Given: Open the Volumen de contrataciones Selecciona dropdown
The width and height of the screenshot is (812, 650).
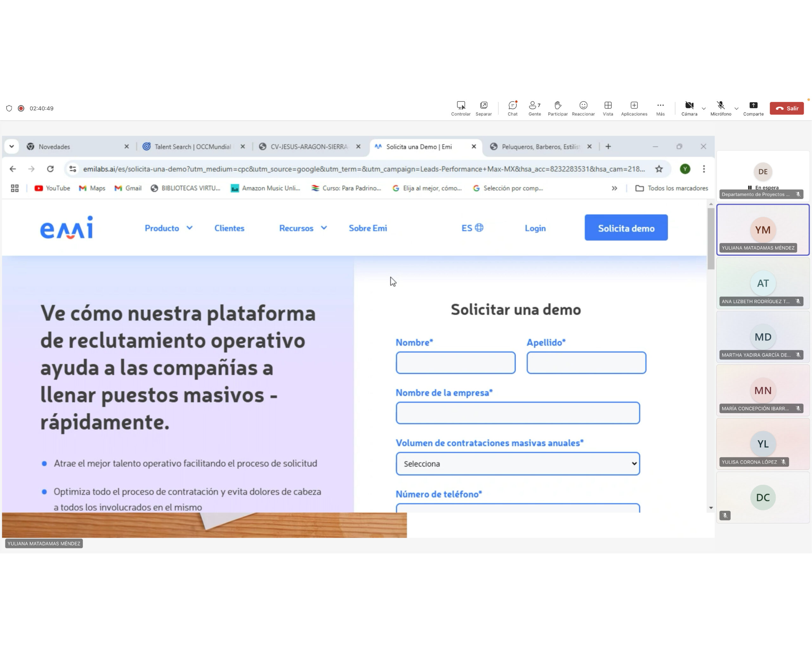Looking at the screenshot, I should [x=517, y=463].
